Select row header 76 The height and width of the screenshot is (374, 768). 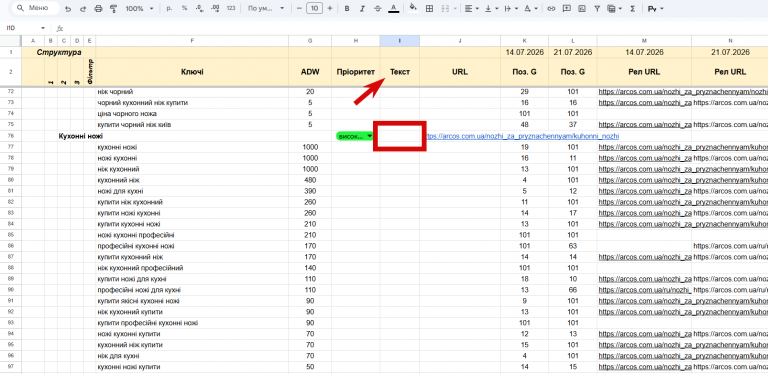coord(10,136)
